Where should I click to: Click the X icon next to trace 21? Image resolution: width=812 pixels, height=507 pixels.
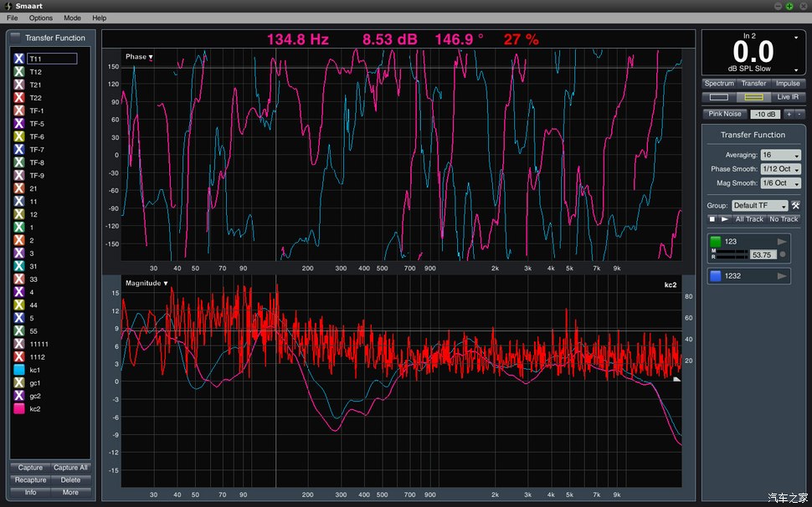point(19,187)
